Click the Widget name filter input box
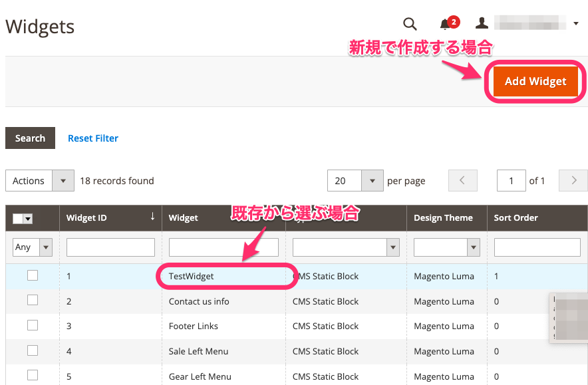Screen dimensions: 588x385 click(223, 247)
